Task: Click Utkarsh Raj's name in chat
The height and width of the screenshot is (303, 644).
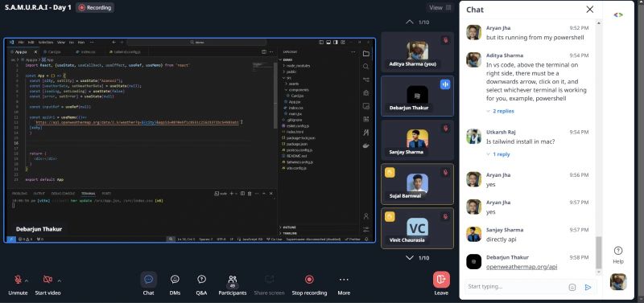Action: coord(501,132)
